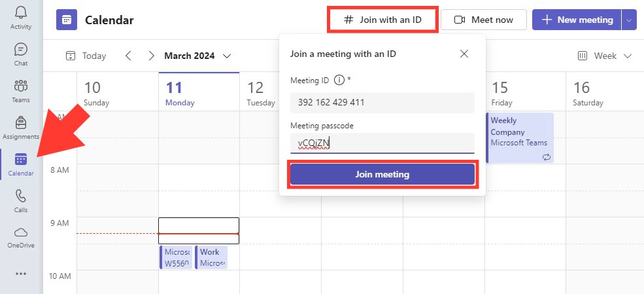Click the Meet now button
Viewport: 644px width, 294px height.
point(484,20)
